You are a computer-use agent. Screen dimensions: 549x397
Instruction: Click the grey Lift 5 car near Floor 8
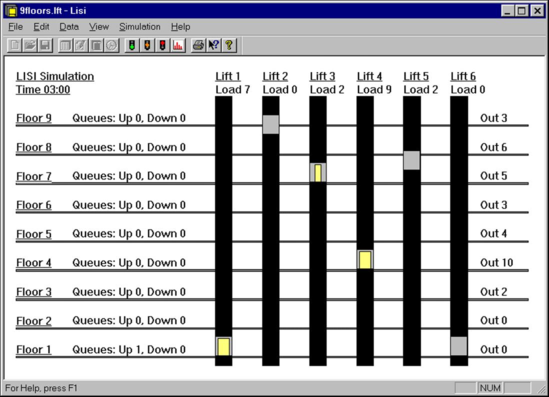(x=412, y=160)
